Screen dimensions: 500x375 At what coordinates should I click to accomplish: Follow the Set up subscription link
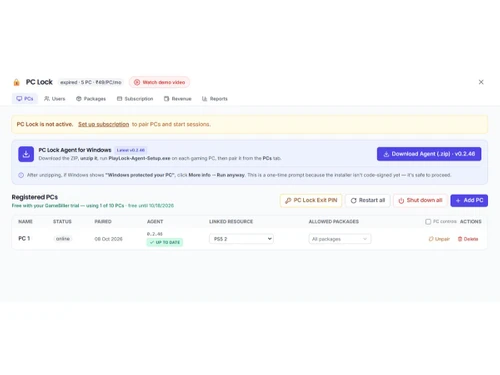click(103, 124)
